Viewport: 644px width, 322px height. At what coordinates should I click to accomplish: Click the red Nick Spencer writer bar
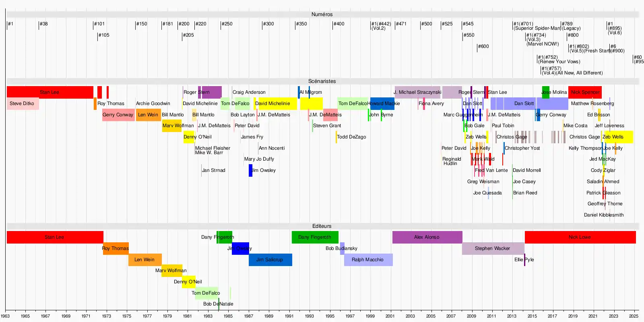(x=585, y=92)
